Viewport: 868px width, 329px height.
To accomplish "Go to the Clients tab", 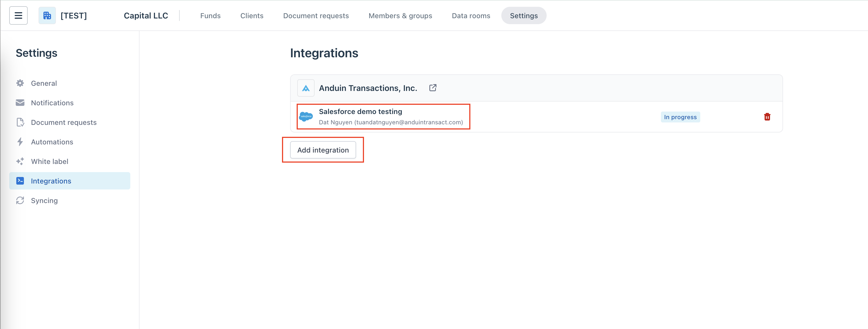I will click(252, 15).
